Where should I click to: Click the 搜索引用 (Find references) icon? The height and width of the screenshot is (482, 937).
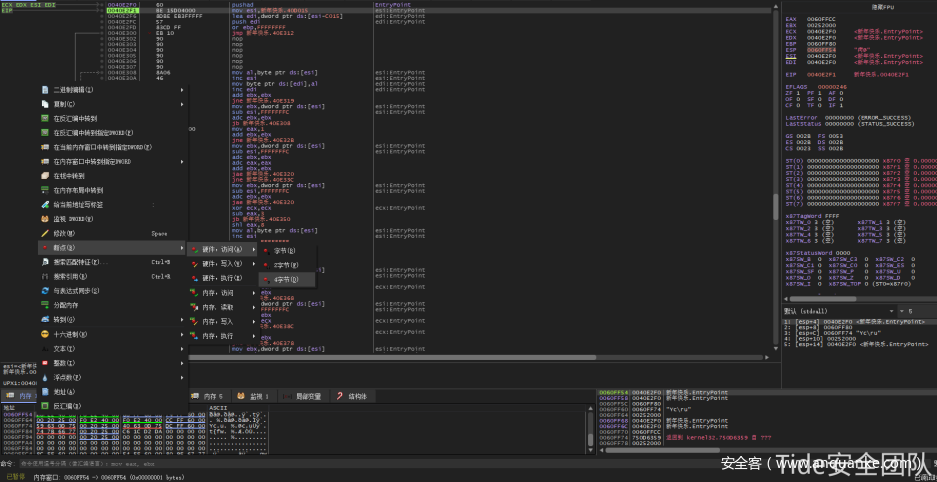[x=45, y=276]
